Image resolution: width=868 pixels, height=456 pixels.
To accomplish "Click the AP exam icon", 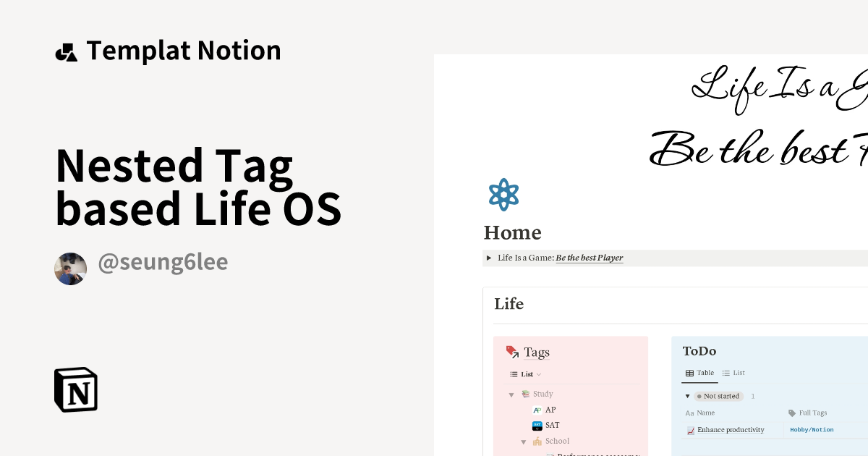I will [537, 410].
